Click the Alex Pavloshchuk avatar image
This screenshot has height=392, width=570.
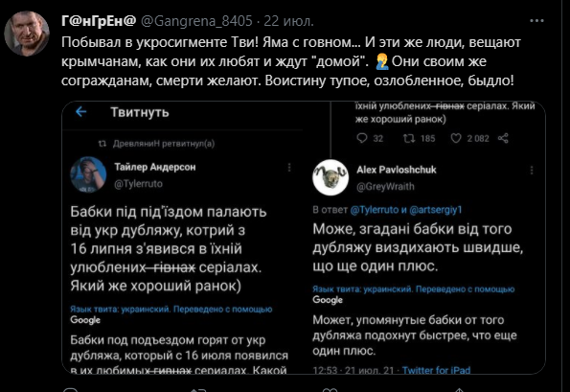coord(331,177)
